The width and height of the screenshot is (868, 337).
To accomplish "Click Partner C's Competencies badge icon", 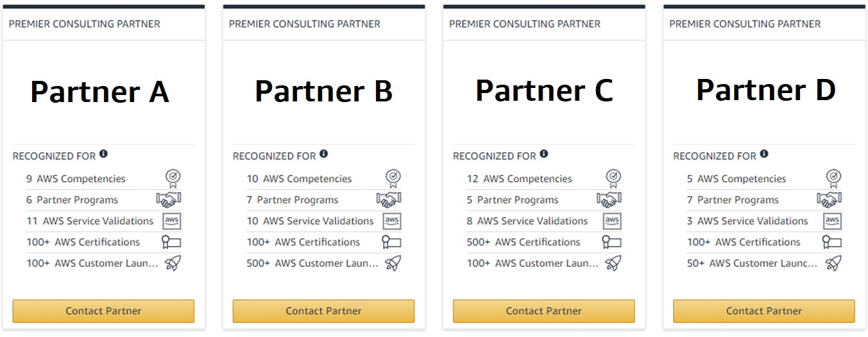I will (x=613, y=178).
